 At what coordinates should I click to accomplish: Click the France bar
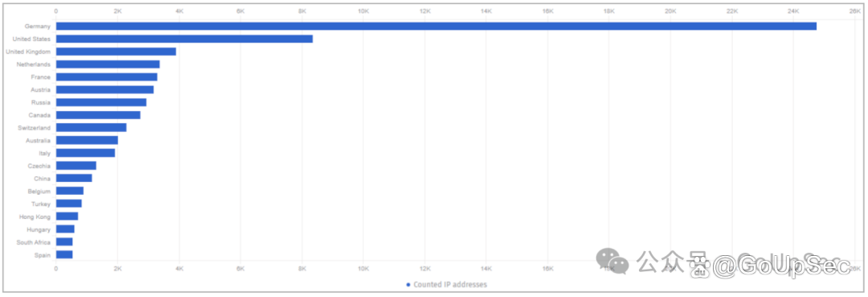(x=106, y=77)
